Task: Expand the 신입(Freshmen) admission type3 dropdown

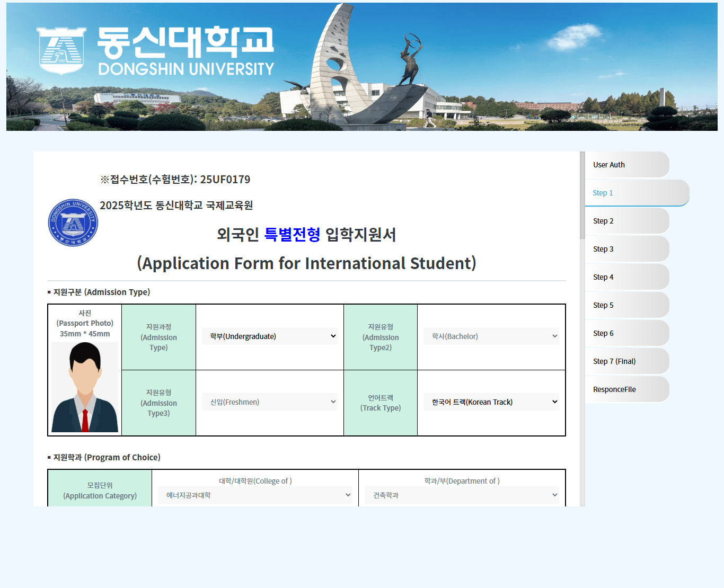Action: (x=270, y=402)
